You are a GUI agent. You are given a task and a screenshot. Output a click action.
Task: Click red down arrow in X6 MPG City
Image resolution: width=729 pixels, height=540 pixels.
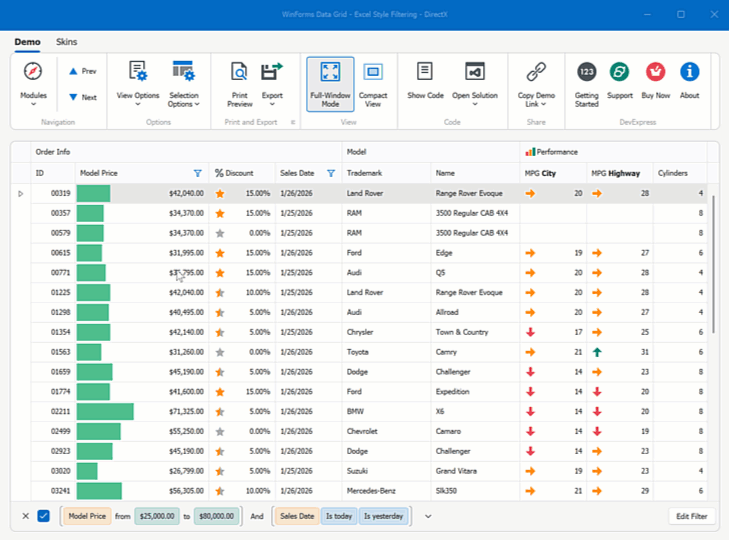pyautogui.click(x=530, y=412)
